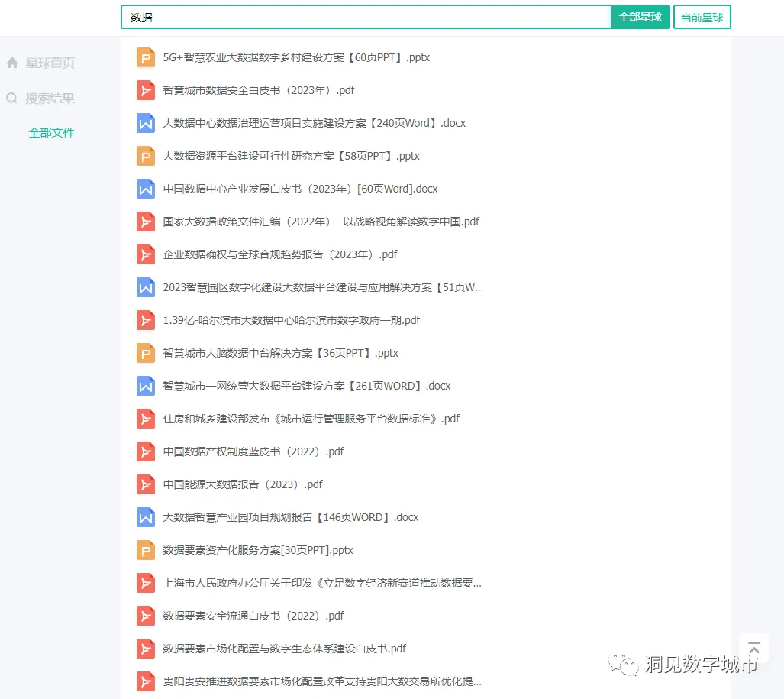Click Word icon for 大数据中心数据治理运营项目
Screen dimensions: 784x699
[146, 123]
